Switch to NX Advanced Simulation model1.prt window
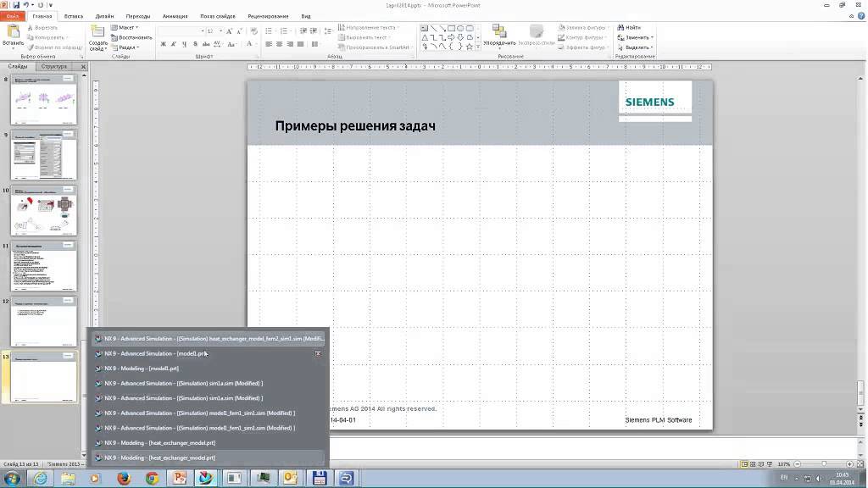The width and height of the screenshot is (868, 488). point(209,353)
